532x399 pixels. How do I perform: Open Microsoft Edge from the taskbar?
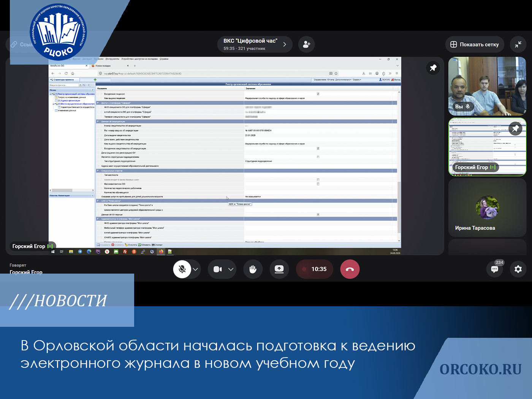coord(89,252)
